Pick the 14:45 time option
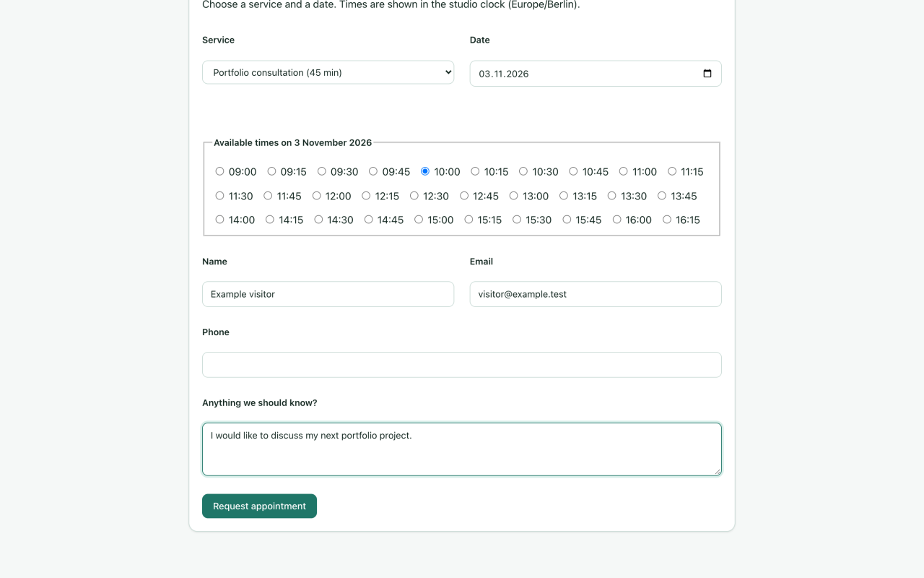This screenshot has height=578, width=924. (x=369, y=220)
